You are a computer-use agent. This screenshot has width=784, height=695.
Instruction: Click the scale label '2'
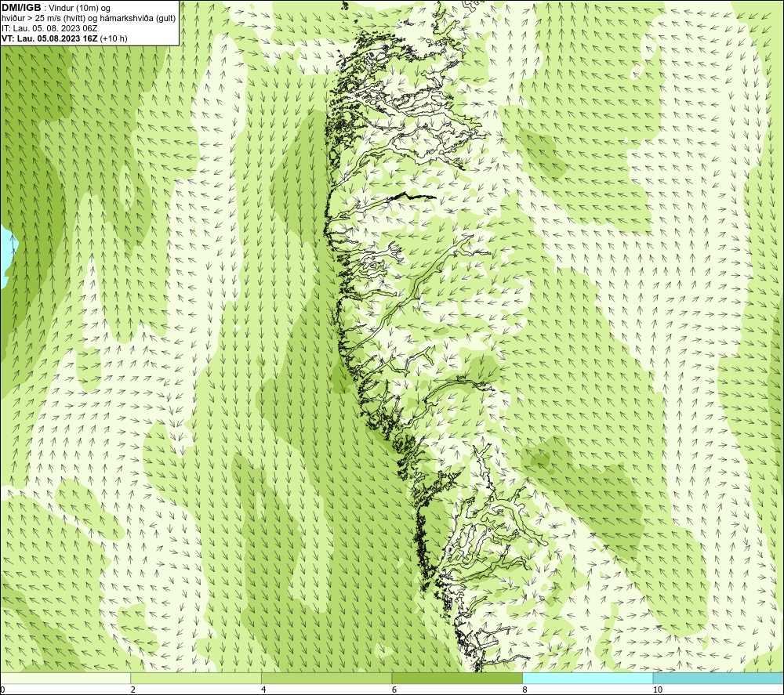click(133, 690)
